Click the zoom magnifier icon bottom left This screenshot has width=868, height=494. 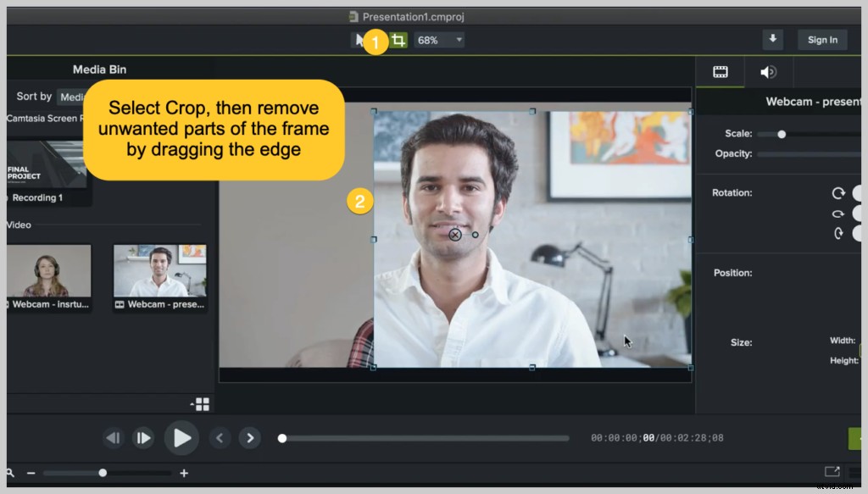click(8, 473)
